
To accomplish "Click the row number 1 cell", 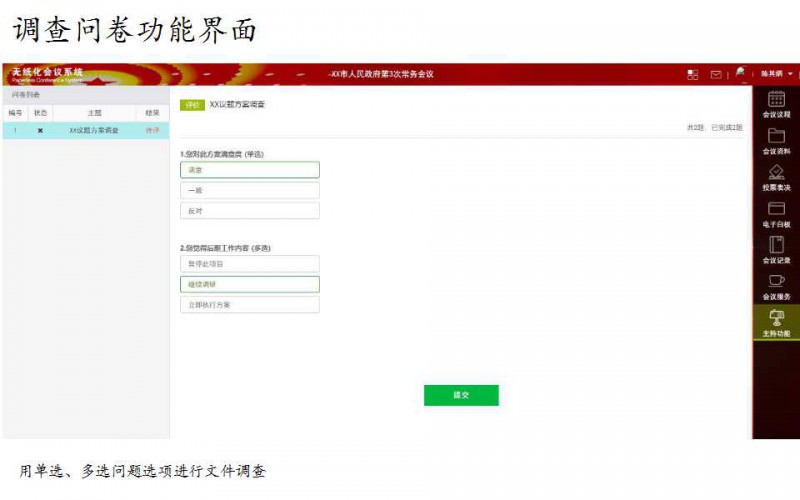I will (15, 131).
